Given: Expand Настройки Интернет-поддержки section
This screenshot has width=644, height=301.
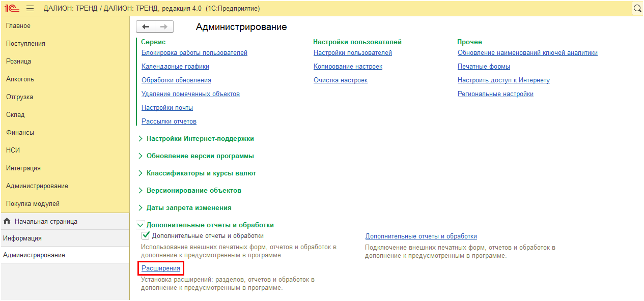Looking at the screenshot, I should (141, 138).
